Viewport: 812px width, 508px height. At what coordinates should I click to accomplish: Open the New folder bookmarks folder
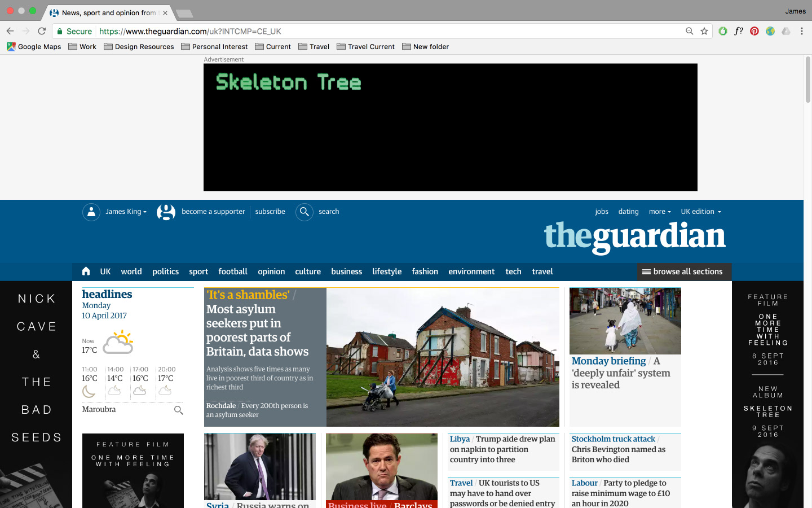(426, 47)
